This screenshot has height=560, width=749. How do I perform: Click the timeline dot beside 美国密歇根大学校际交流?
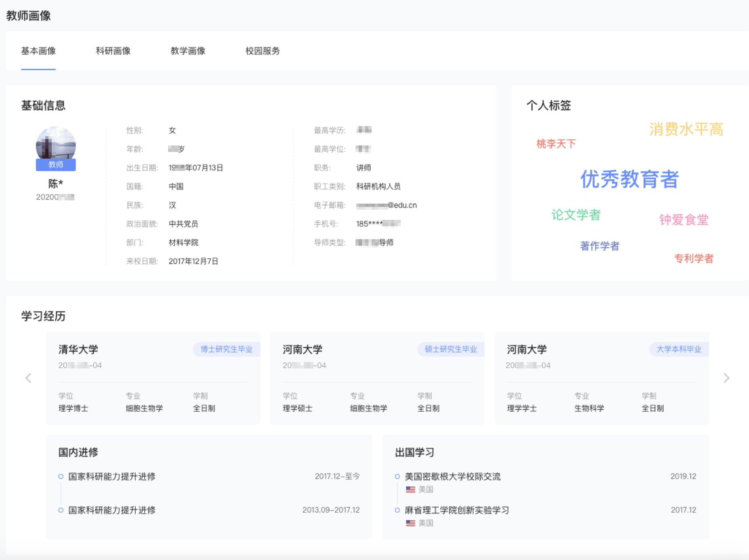click(x=398, y=476)
